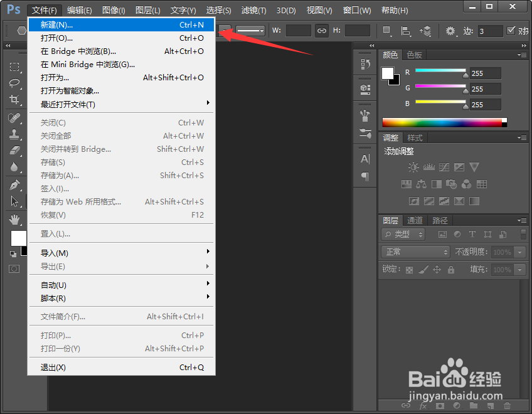This screenshot has width=532, height=414.
Task: Open the Brush settings panel icon
Action: 365,133
